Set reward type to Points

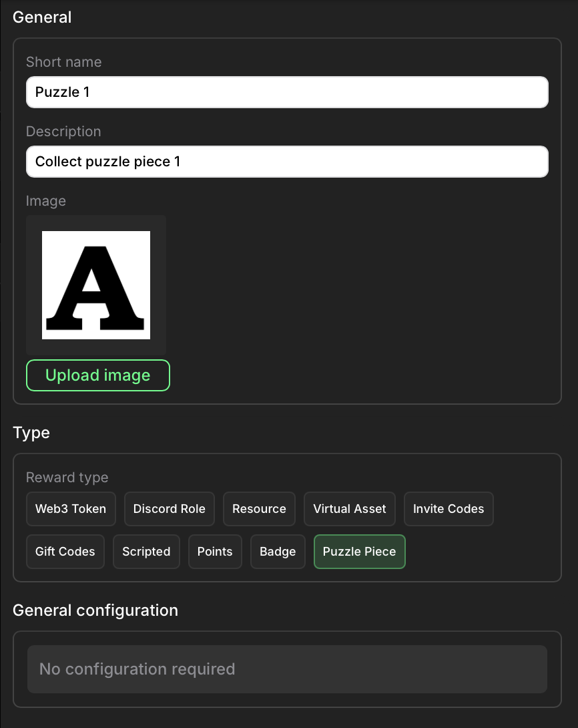[215, 552]
